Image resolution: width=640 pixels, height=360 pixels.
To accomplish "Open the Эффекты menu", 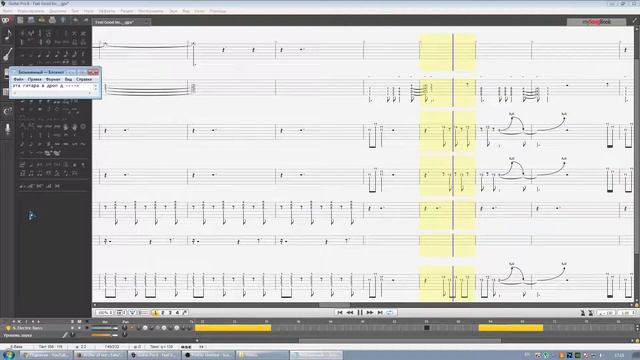I will [107, 11].
